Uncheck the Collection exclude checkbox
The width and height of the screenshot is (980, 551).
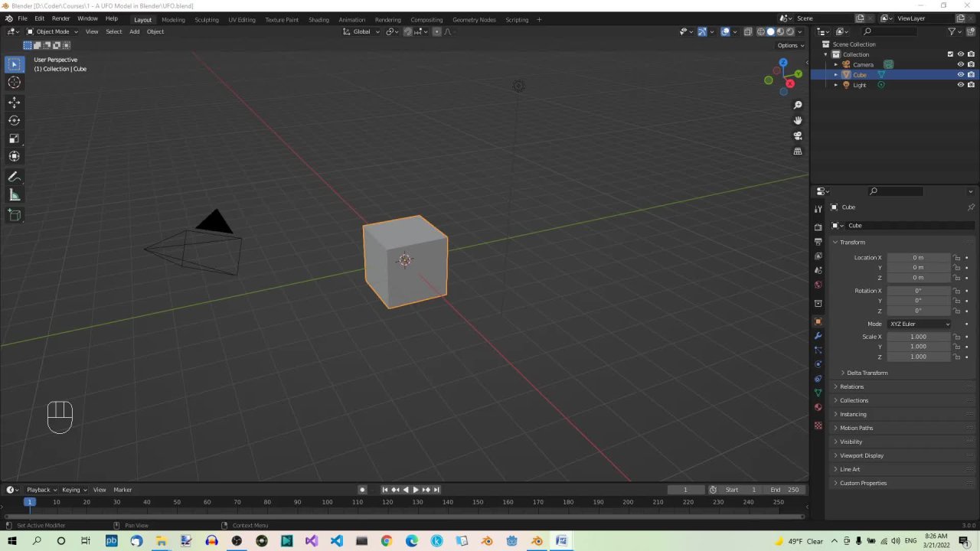(x=950, y=54)
